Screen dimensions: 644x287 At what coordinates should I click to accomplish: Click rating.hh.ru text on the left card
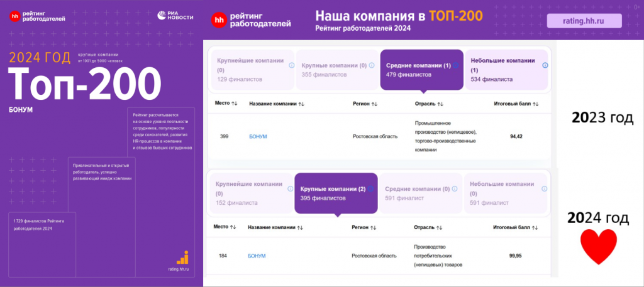[178, 269]
